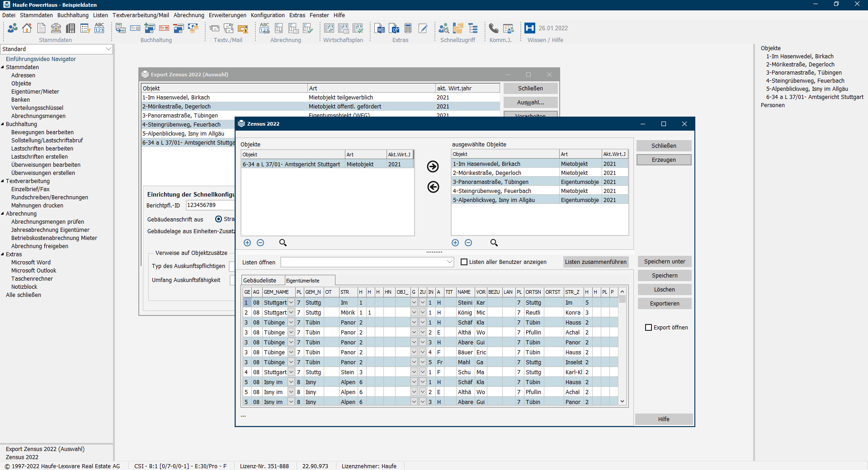Click the Exportieren button
This screenshot has width=868, height=470.
[665, 304]
